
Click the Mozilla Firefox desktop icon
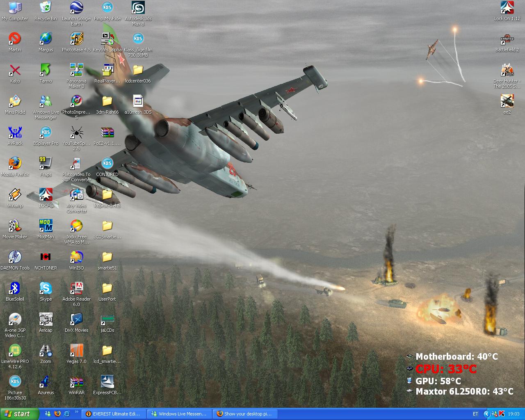pyautogui.click(x=15, y=167)
